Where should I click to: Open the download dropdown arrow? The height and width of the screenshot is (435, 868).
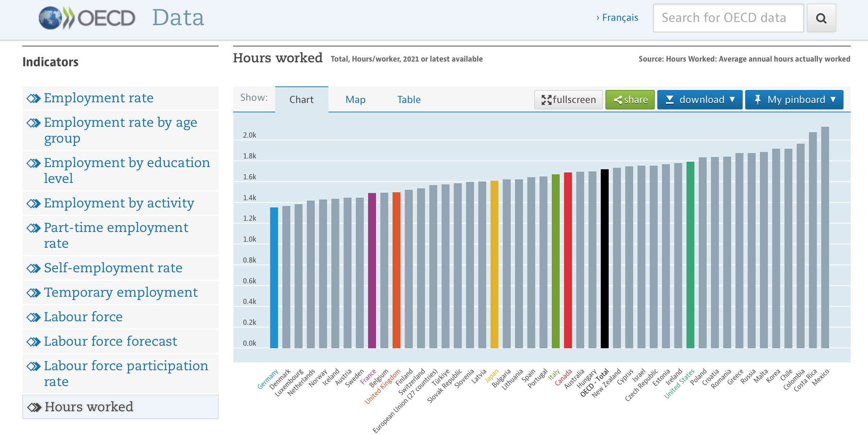tap(732, 99)
